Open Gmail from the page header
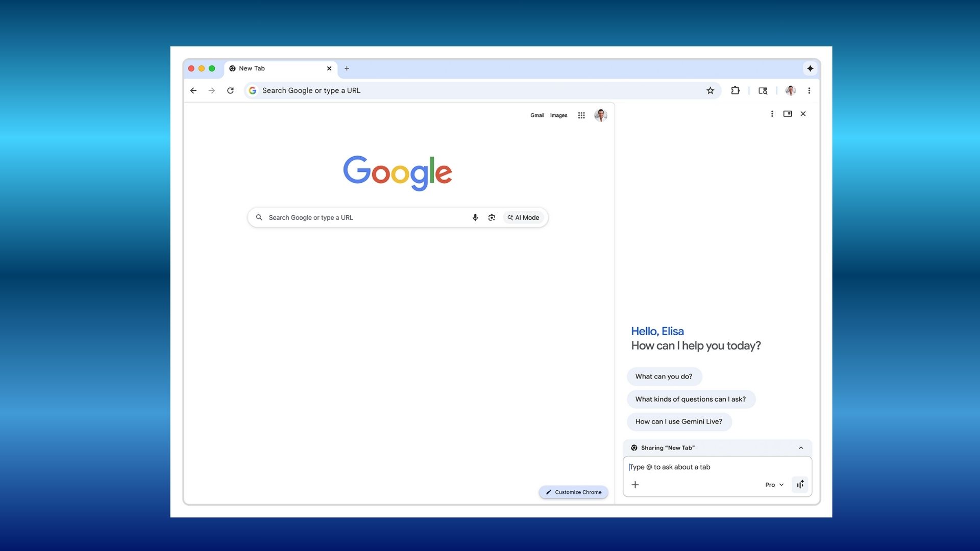The height and width of the screenshot is (551, 980). pyautogui.click(x=537, y=115)
